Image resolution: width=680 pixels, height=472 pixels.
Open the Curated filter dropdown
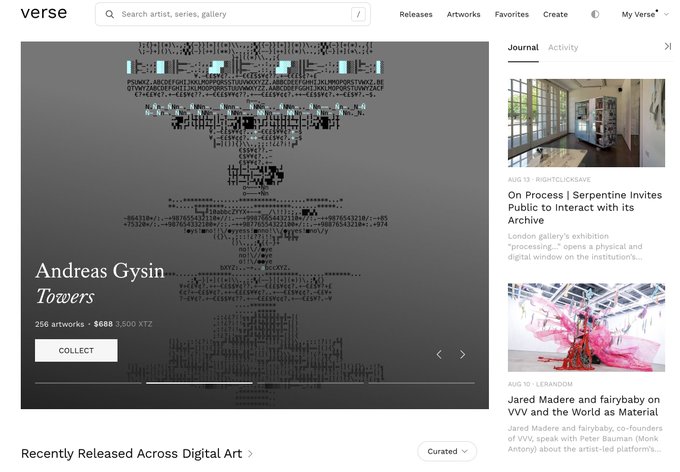point(447,451)
